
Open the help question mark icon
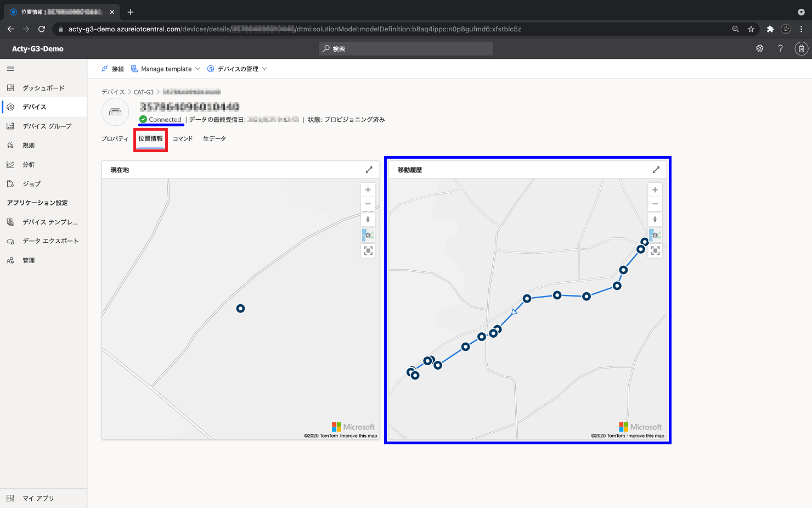click(x=780, y=48)
